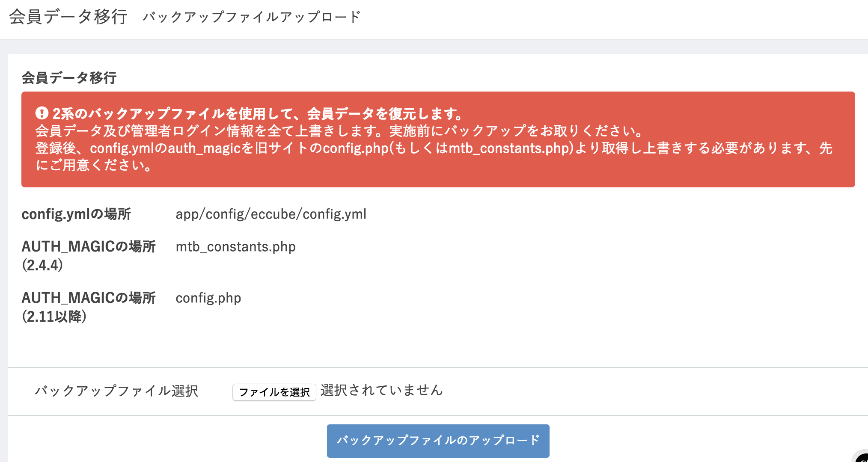Click the mtb_constants.php value text
Screen dimensions: 868x462
click(x=235, y=247)
